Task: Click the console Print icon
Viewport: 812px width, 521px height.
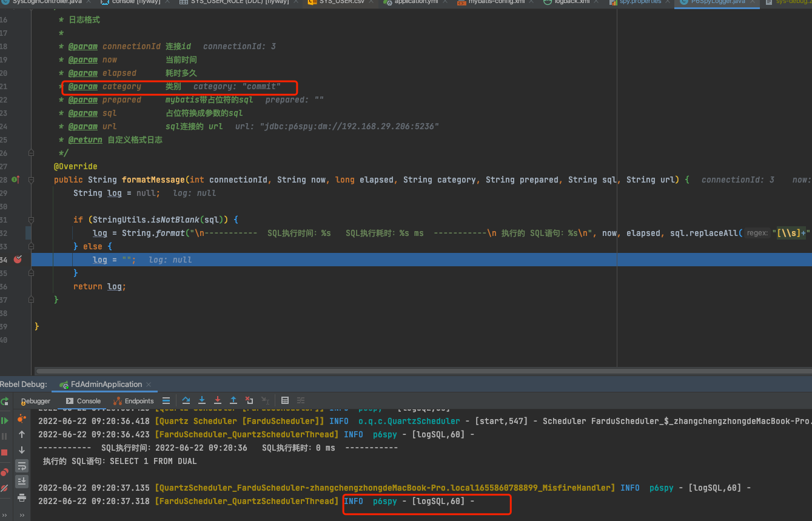Action: tap(22, 497)
